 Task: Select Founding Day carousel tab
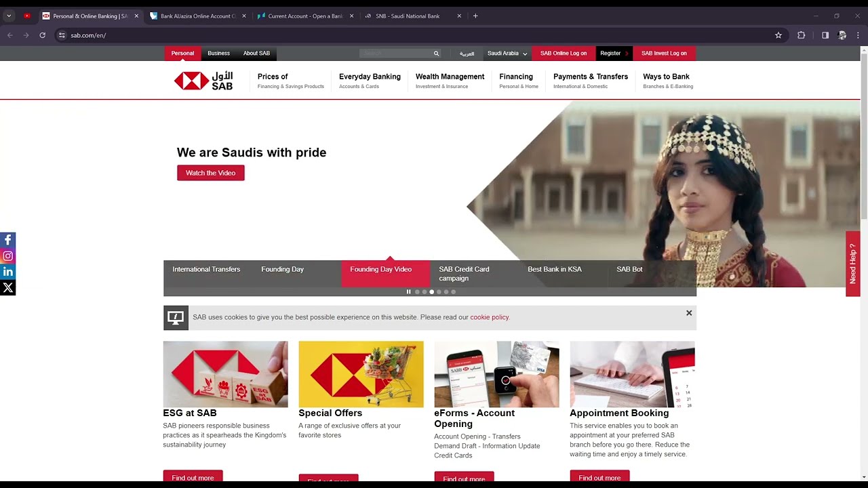point(296,274)
